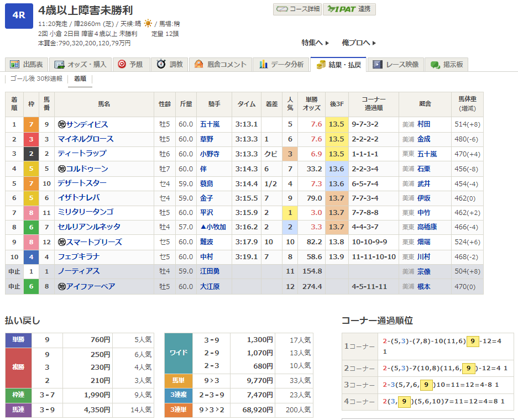Open horse サンデイビス profile link
518x420 pixels.
pyautogui.click(x=87, y=124)
